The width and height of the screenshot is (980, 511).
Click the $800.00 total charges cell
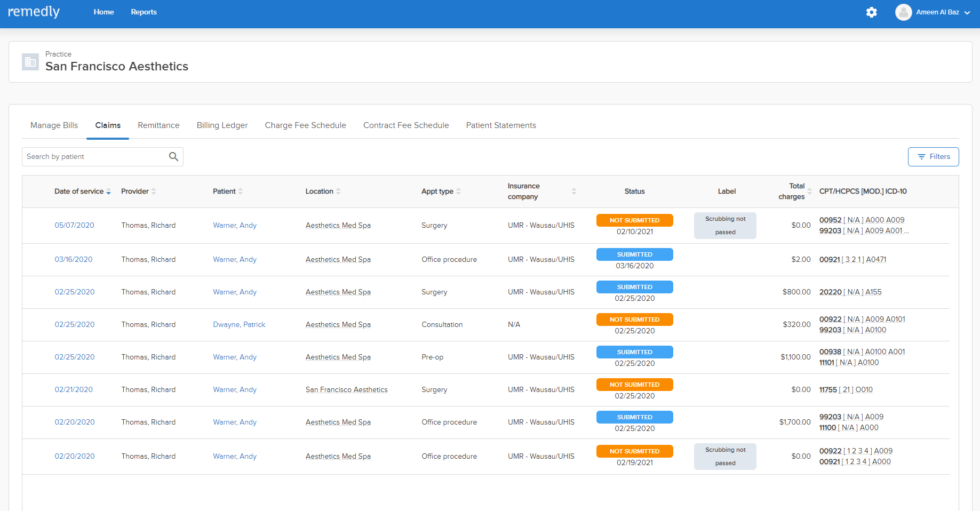[x=796, y=292]
